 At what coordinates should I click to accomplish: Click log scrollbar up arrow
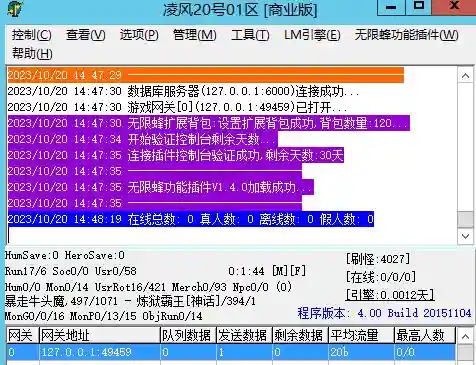(x=465, y=76)
